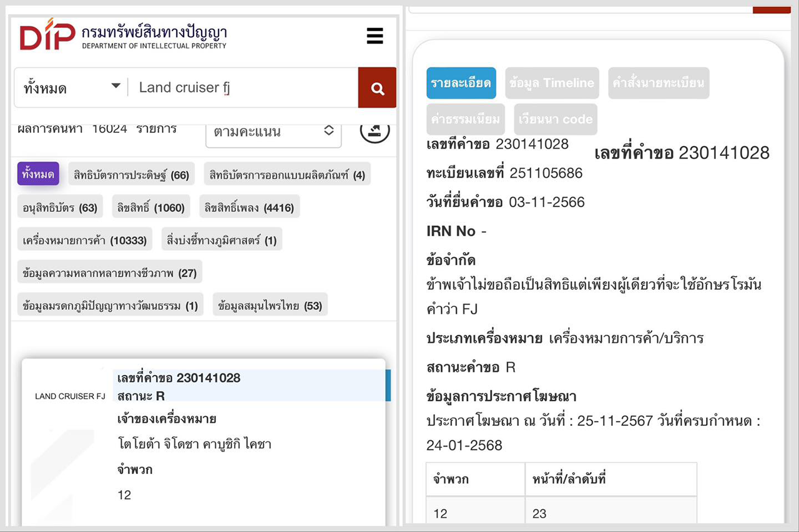Filter by สิ่งบ่งชี้ทางภูมิศาสตร์ (1)

[222, 240]
